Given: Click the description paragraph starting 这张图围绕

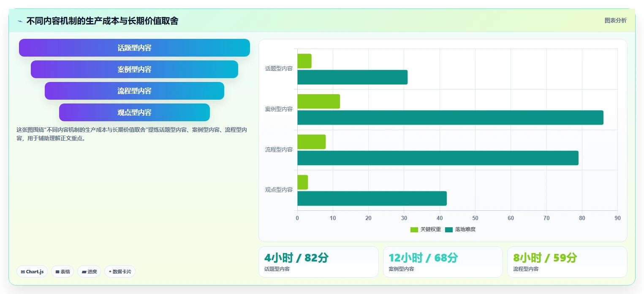Looking at the screenshot, I should pyautogui.click(x=132, y=134).
